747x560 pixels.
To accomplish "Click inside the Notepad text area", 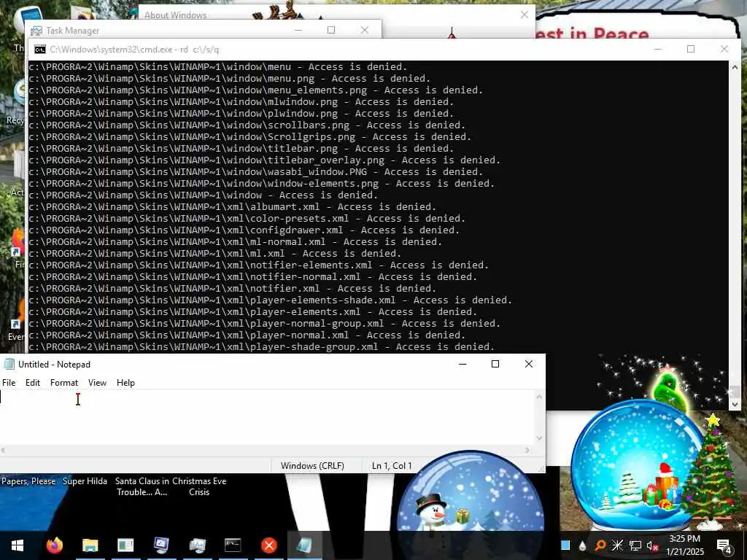I will (x=267, y=418).
